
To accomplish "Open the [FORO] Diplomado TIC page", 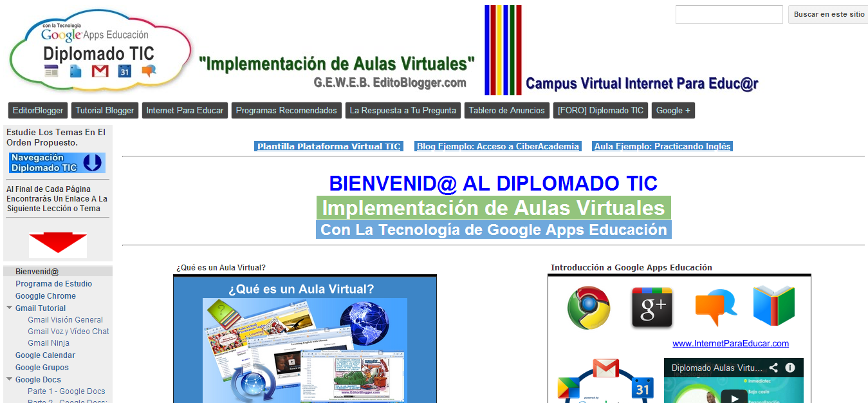I will [x=600, y=110].
